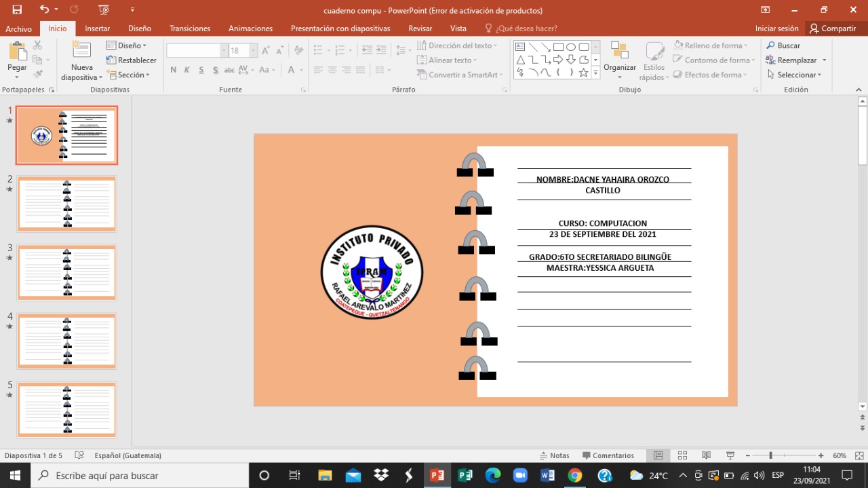Open the Animaciones tab
Viewport: 868px width, 488px height.
coord(250,29)
